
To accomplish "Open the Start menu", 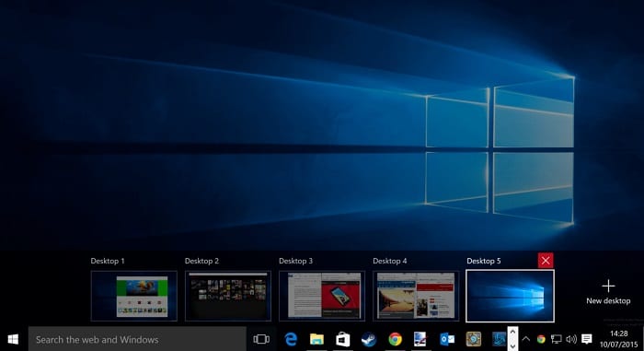I will coord(13,339).
